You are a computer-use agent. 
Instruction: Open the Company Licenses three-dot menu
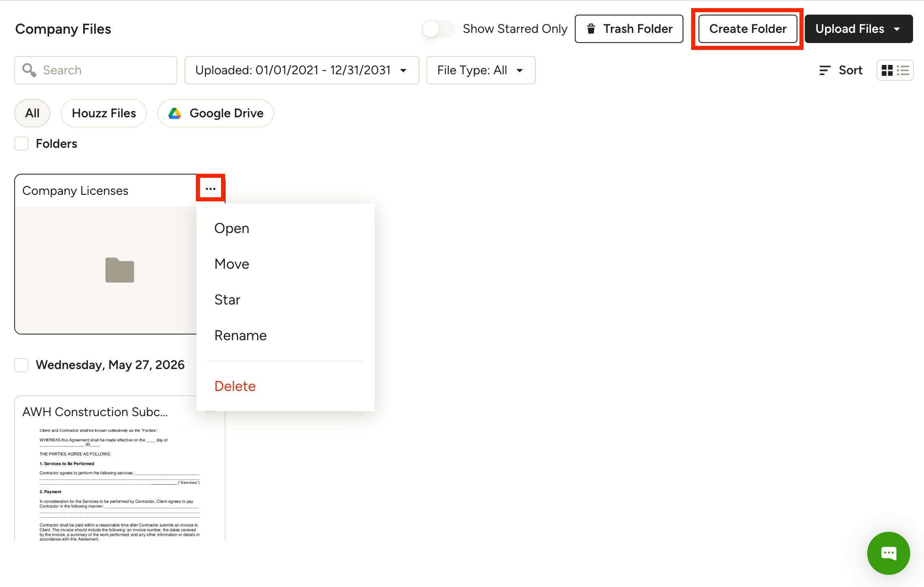tap(211, 189)
